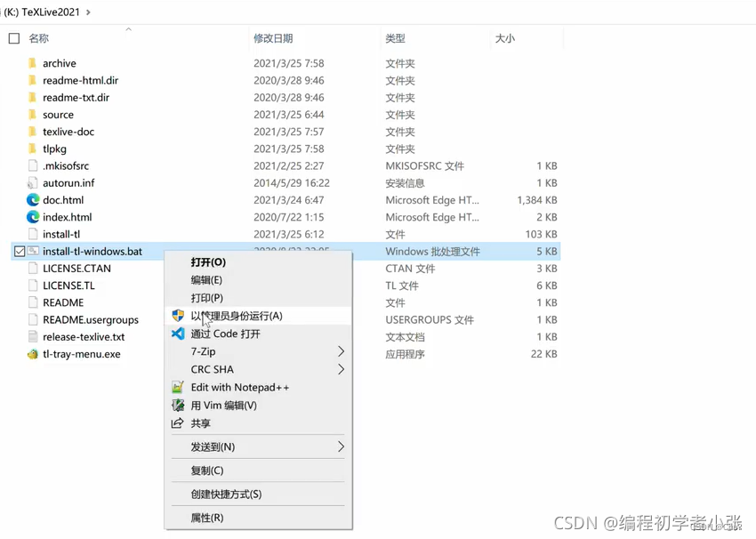Expand the 7-Zip submenu arrow
This screenshot has height=539, width=756.
341,351
